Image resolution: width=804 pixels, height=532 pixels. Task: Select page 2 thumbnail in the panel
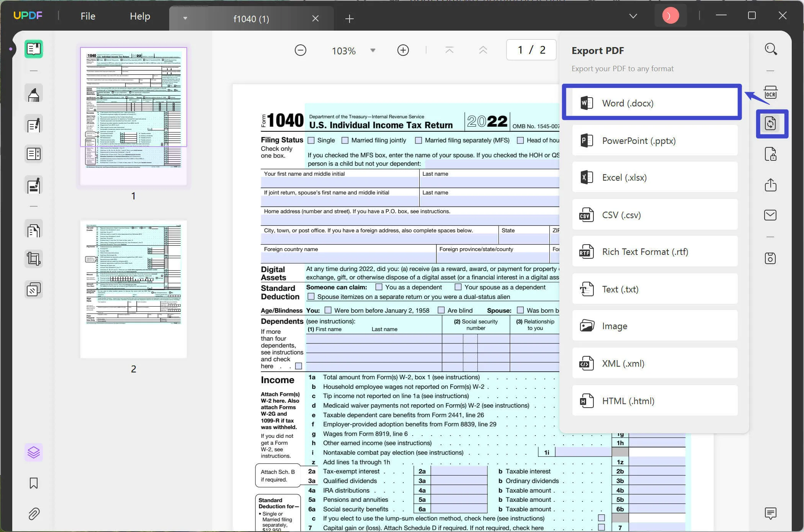coord(133,289)
